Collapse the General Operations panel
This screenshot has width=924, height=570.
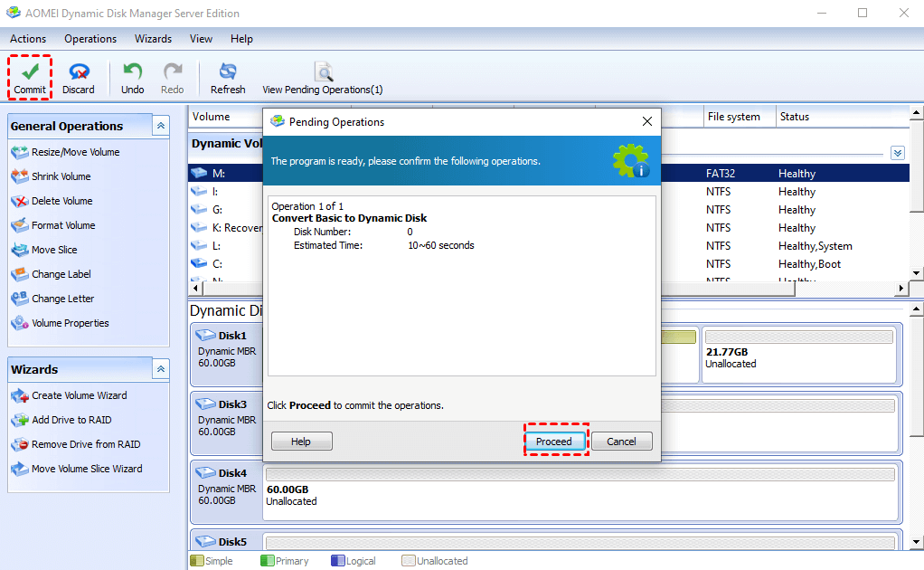point(160,126)
